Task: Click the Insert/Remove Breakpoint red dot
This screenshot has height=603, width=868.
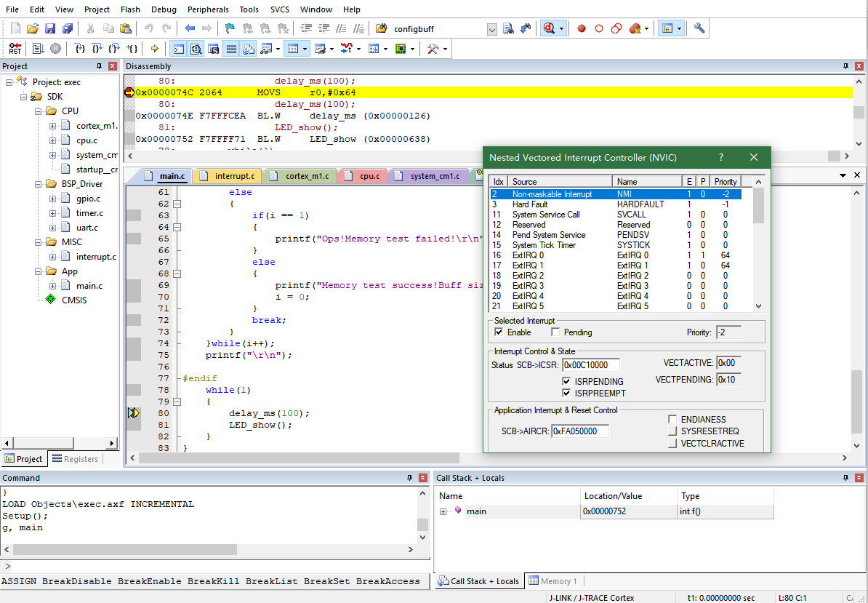Action: point(582,28)
